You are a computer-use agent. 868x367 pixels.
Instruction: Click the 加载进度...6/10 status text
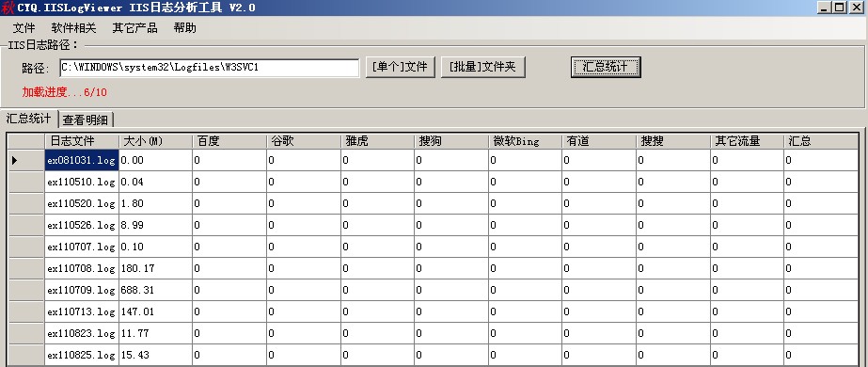coord(64,92)
